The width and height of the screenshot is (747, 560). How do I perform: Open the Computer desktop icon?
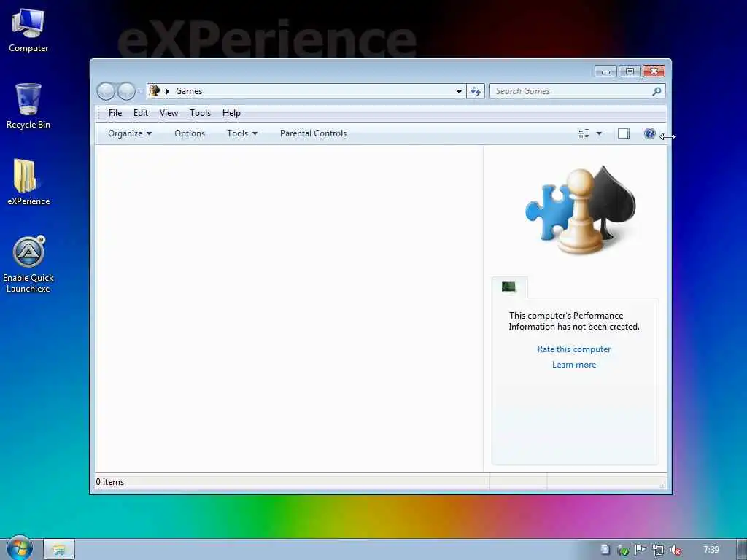[28, 31]
